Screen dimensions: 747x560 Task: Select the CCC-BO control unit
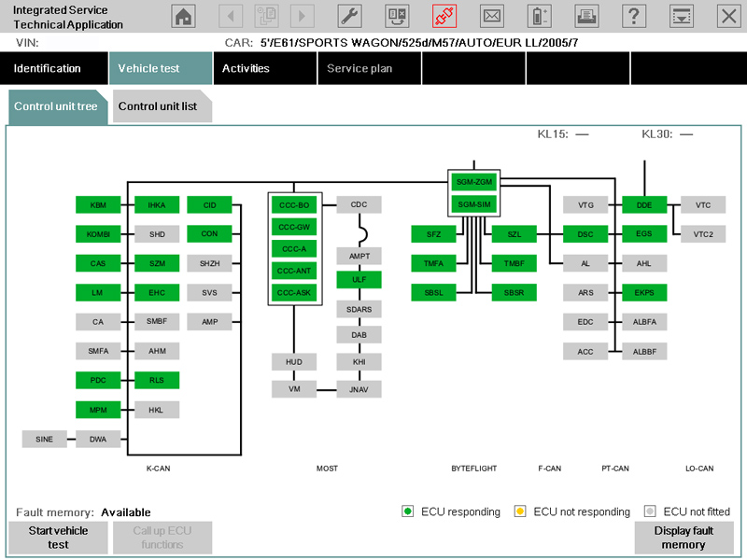tap(294, 205)
